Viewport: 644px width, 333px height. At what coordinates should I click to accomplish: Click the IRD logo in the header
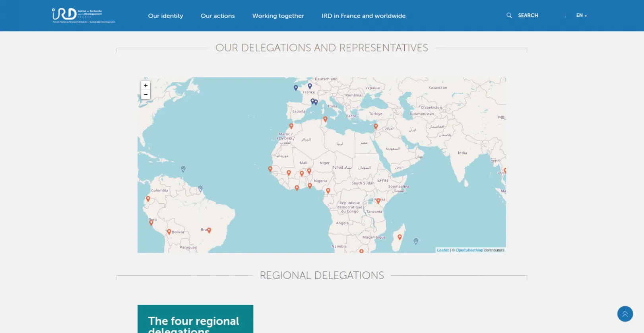[83, 16]
